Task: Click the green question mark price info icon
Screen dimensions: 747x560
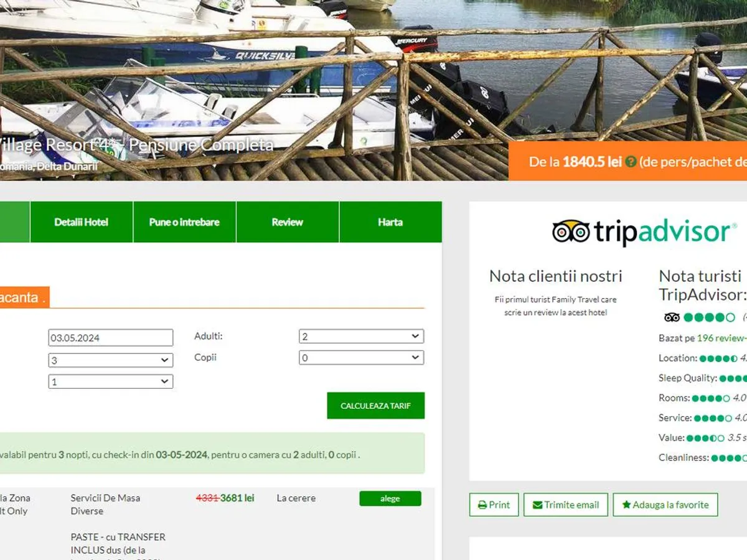Action: click(x=631, y=162)
